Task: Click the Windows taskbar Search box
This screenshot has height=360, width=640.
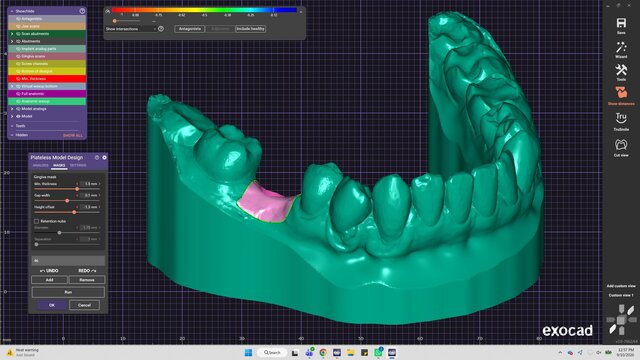Action: pos(272,352)
